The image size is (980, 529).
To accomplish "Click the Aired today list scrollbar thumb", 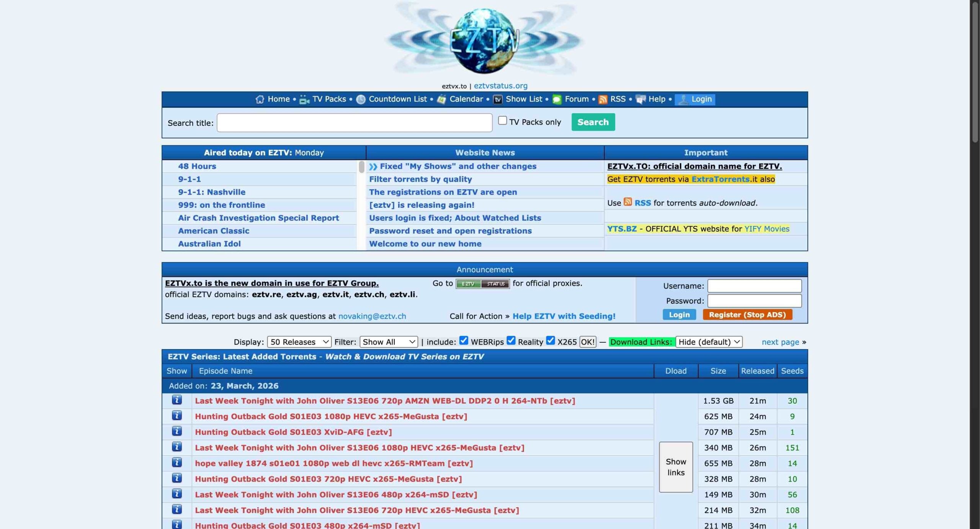I will pyautogui.click(x=361, y=167).
